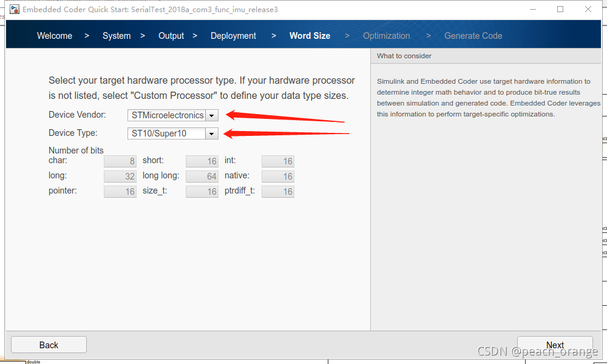Screen dimensions: 607x364
Task: Click the pointer bits field
Action: (x=120, y=192)
